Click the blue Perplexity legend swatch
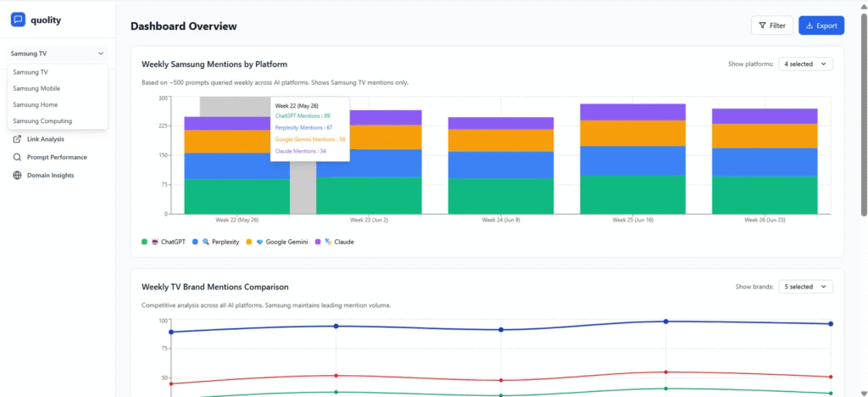The height and width of the screenshot is (397, 868). 195,242
